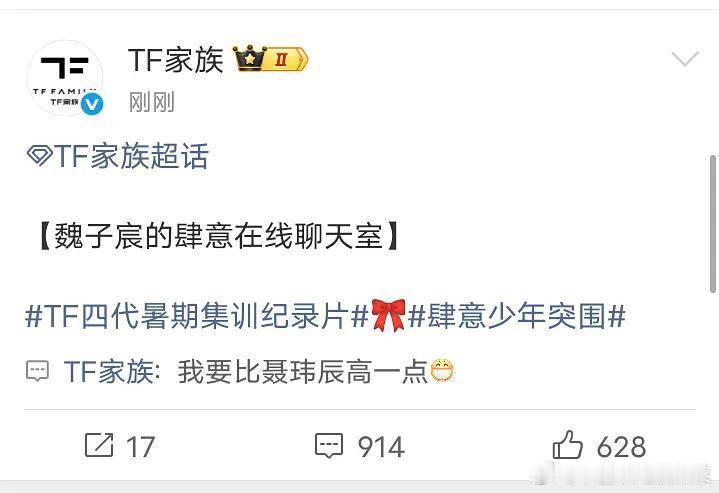Open hashtag #肆意少年突围#

(x=517, y=316)
